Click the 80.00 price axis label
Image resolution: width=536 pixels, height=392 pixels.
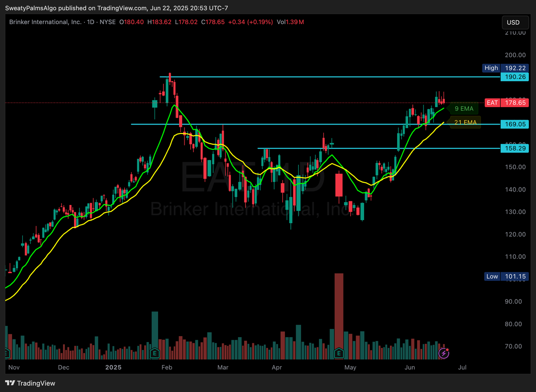514,324
